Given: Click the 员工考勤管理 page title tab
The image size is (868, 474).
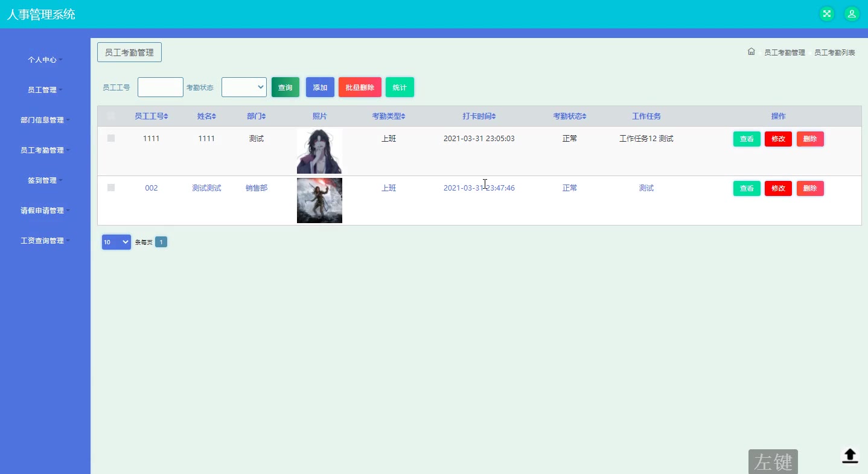Looking at the screenshot, I should pyautogui.click(x=129, y=52).
